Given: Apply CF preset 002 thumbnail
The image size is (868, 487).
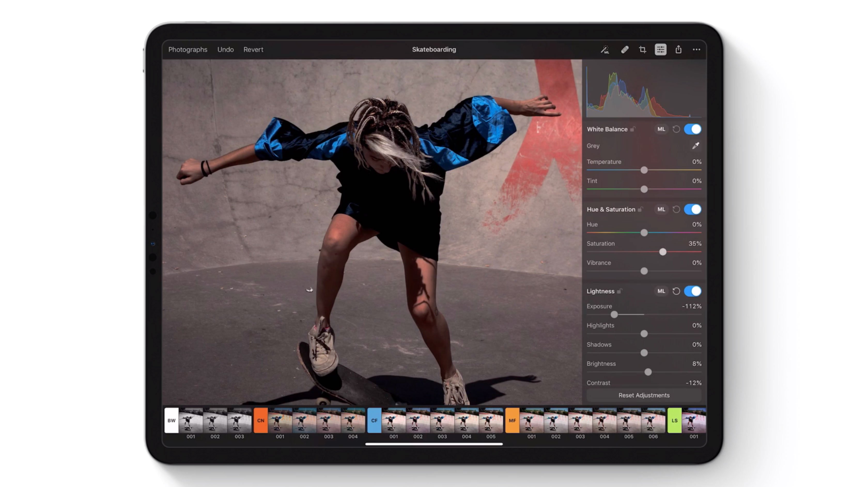Looking at the screenshot, I should 418,421.
